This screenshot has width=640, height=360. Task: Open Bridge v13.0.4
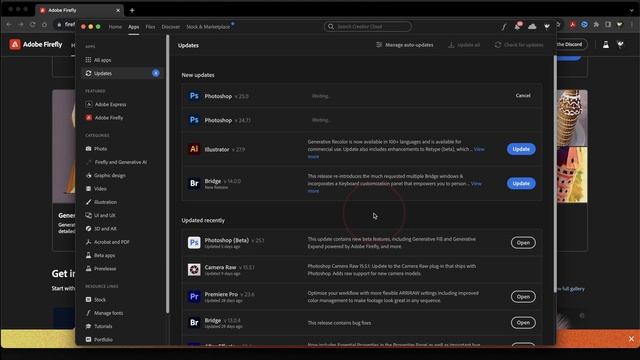point(523,322)
